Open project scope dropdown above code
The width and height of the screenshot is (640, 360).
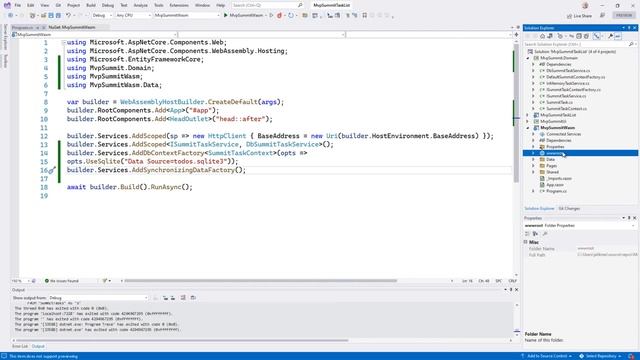pyautogui.click(x=94, y=35)
